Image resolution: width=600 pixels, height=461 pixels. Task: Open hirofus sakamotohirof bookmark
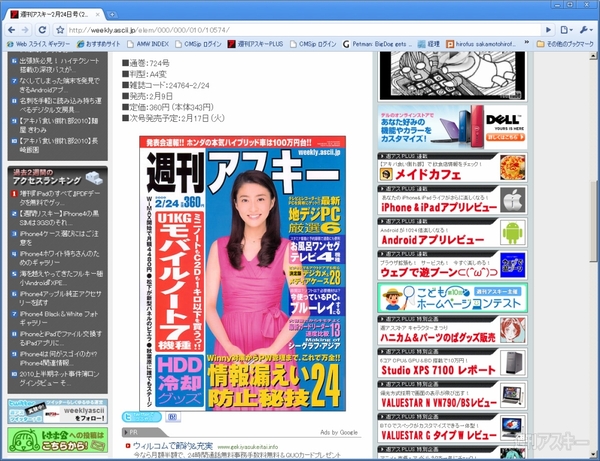481,44
